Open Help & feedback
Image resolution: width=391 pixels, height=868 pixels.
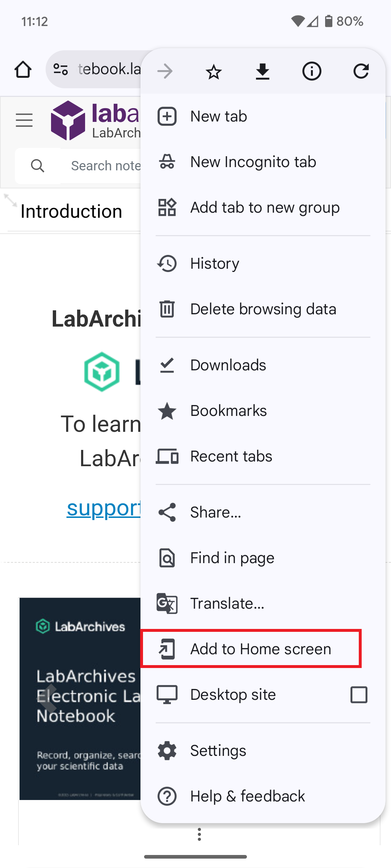[x=247, y=796]
